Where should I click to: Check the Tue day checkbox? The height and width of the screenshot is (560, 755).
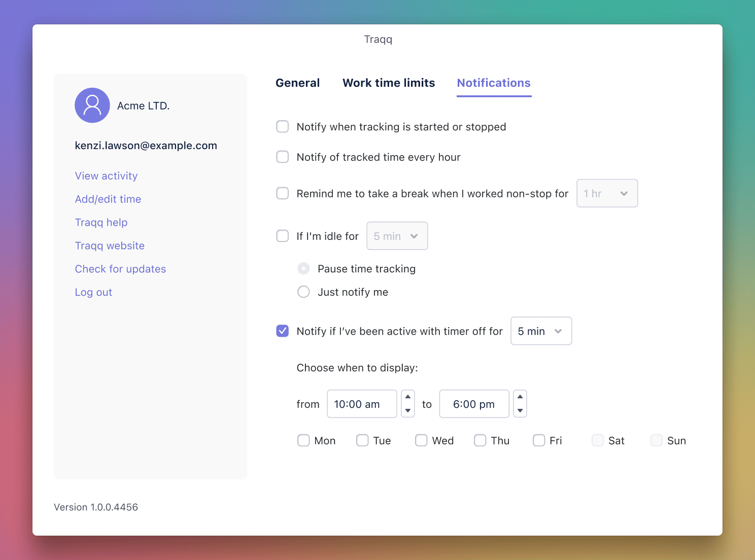[x=362, y=440]
